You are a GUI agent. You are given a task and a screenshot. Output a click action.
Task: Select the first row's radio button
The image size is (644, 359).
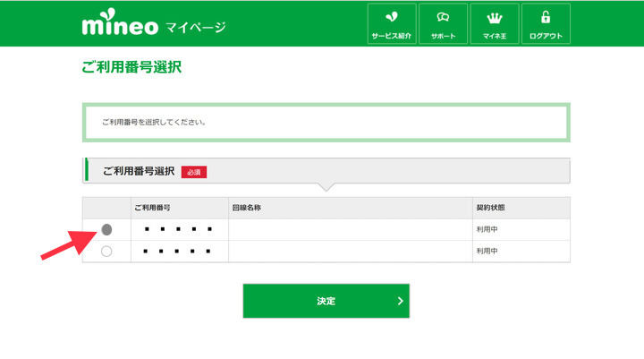click(x=106, y=230)
